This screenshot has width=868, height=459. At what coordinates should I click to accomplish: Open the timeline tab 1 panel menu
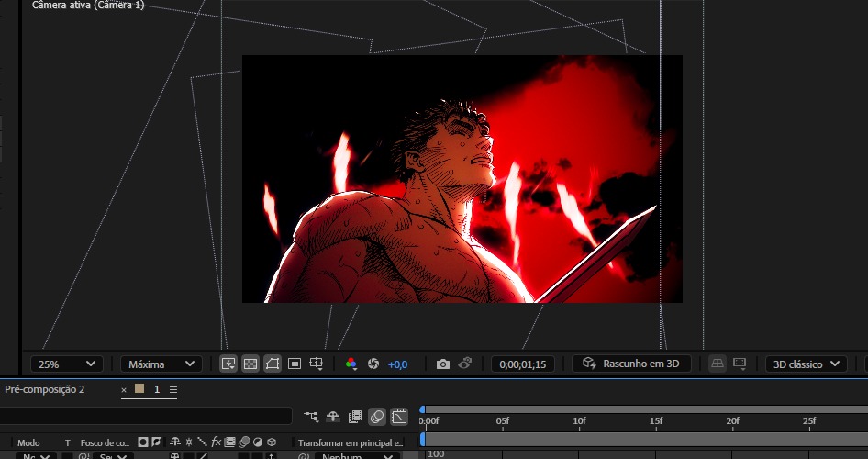point(173,389)
